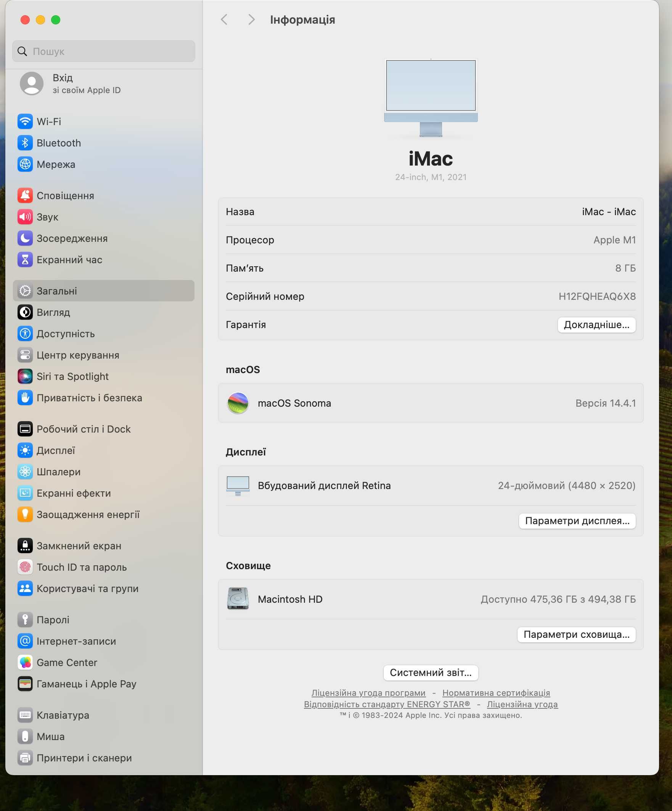This screenshot has width=672, height=811.
Task: Open Доступність accessibility icon
Action: point(25,334)
